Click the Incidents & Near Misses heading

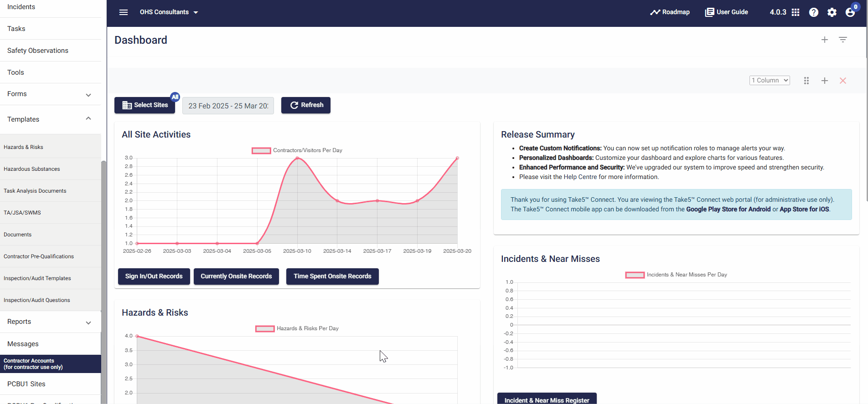click(550, 259)
